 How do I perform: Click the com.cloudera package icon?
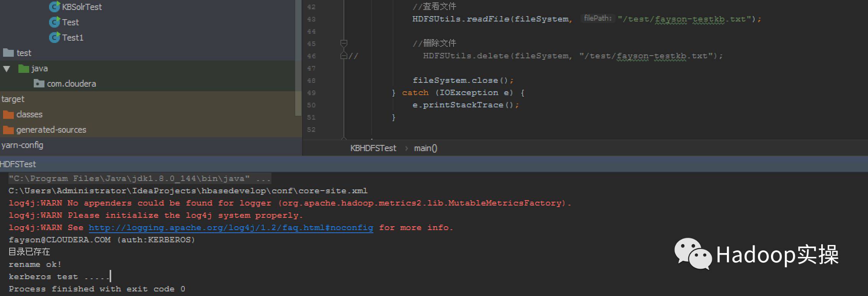pos(39,84)
